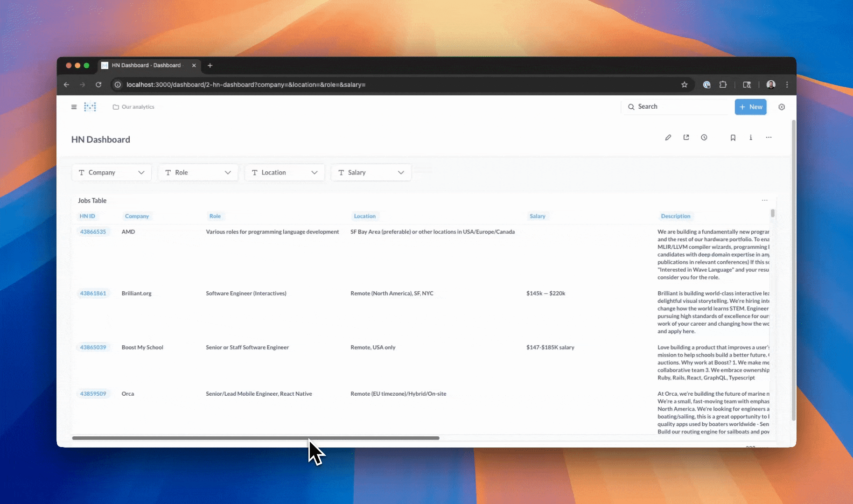Expand the Salary filter dropdown

point(371,172)
